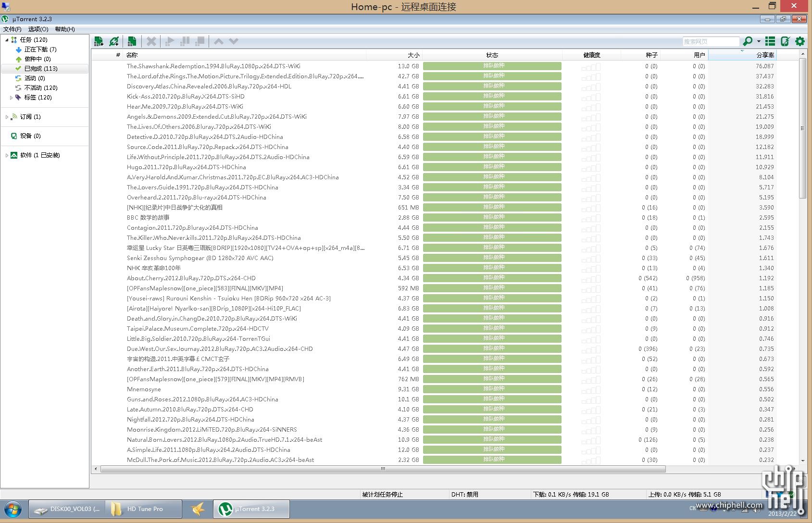Open Preferences via the gear icon

tap(800, 41)
